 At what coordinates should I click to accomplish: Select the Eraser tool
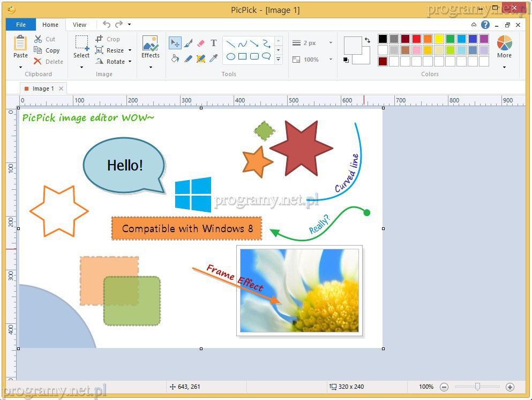(x=201, y=43)
